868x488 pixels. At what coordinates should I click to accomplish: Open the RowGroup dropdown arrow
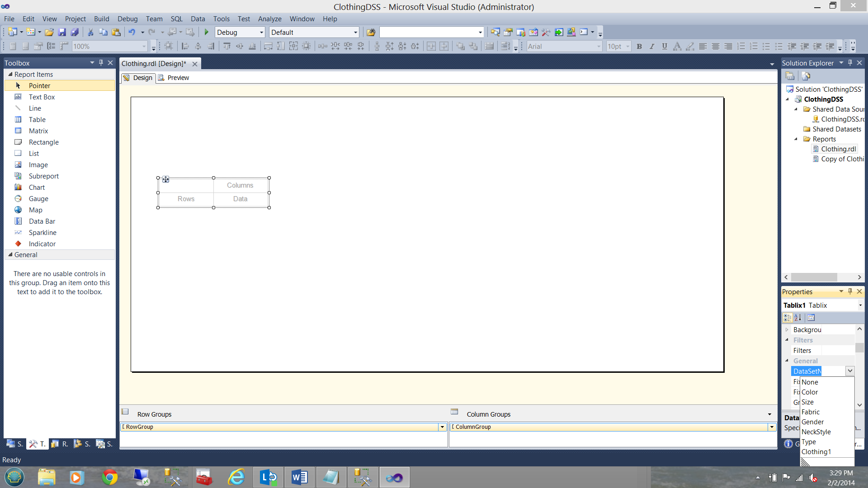pos(442,427)
